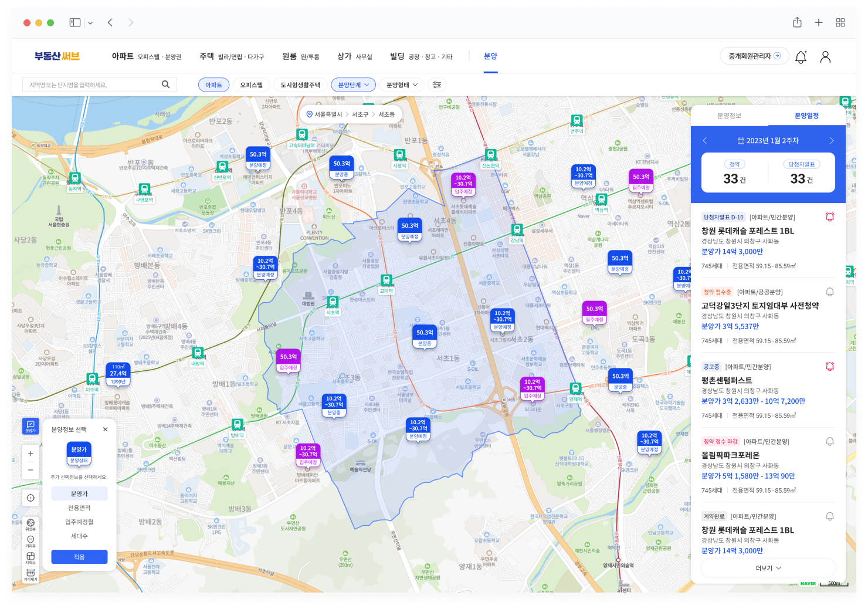Open 올림픽파크포레온 listing title
868x609 pixels.
click(x=730, y=455)
